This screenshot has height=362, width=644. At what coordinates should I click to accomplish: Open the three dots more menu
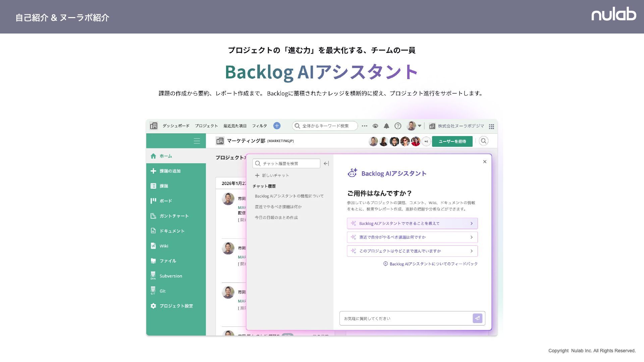tap(365, 126)
